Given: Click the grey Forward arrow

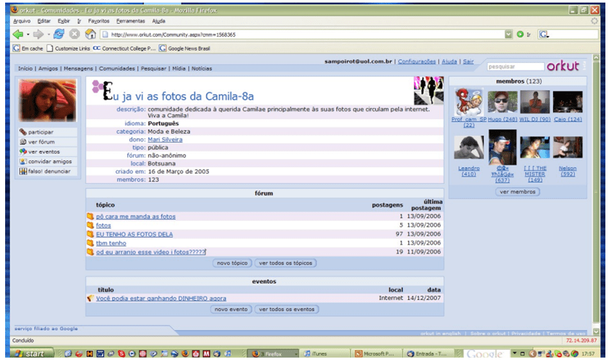Looking at the screenshot, I should [x=38, y=35].
